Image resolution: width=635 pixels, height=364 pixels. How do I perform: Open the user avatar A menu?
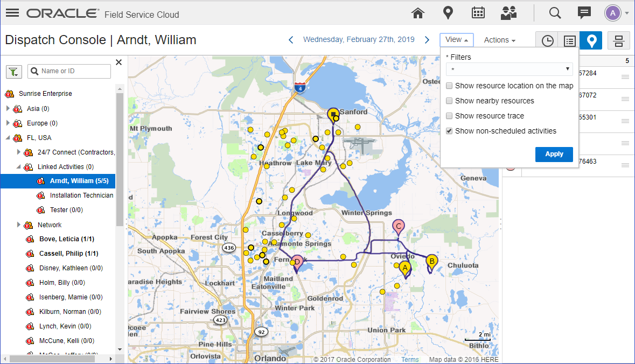pos(613,13)
